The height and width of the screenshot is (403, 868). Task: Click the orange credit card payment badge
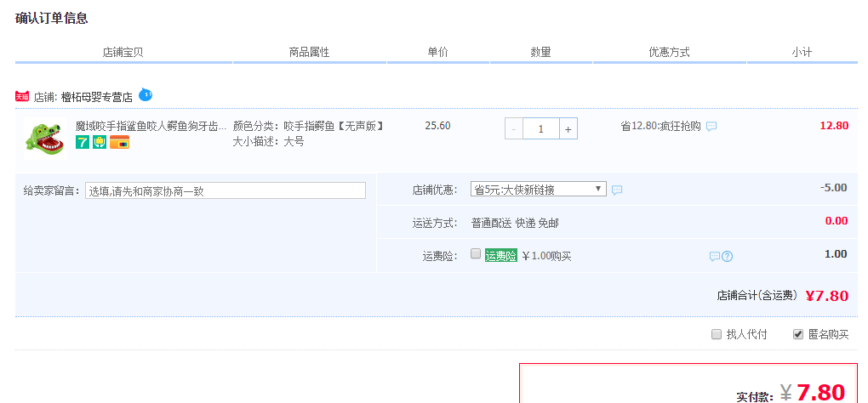pos(119,142)
